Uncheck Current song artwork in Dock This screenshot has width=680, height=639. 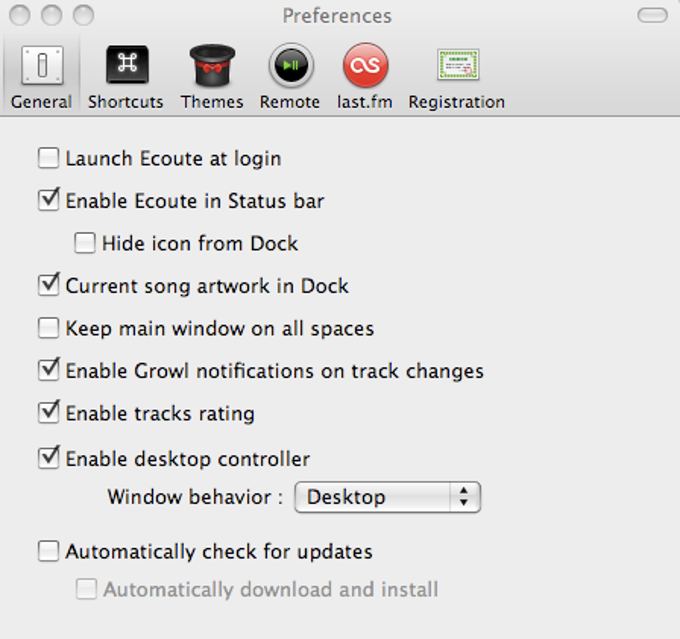[x=48, y=285]
